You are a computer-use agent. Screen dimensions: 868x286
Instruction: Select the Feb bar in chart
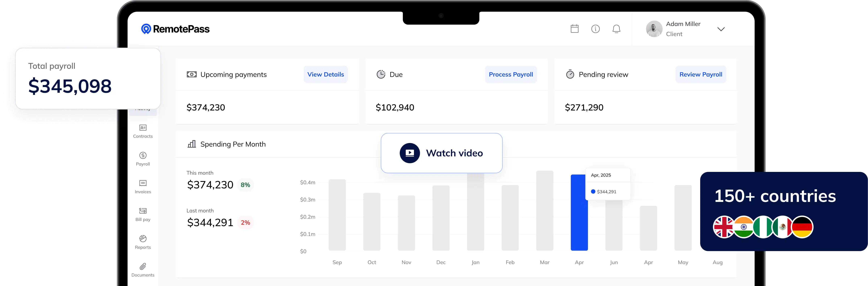pos(510,218)
